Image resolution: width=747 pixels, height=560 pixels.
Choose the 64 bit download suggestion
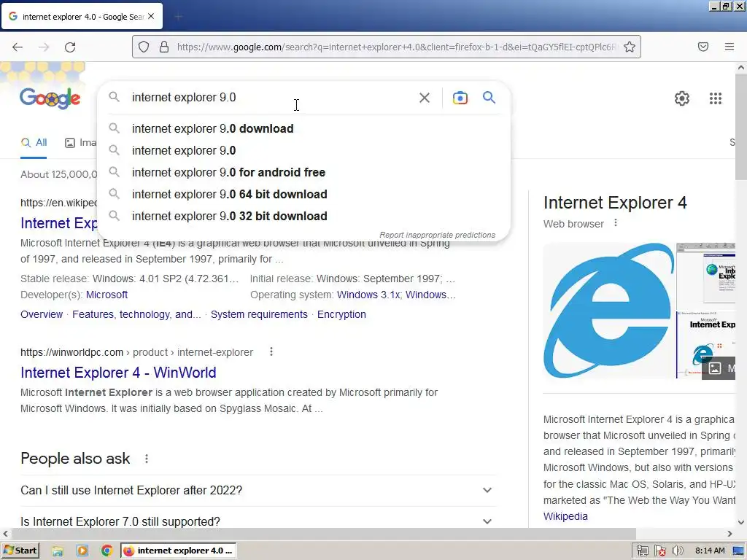[303, 194]
